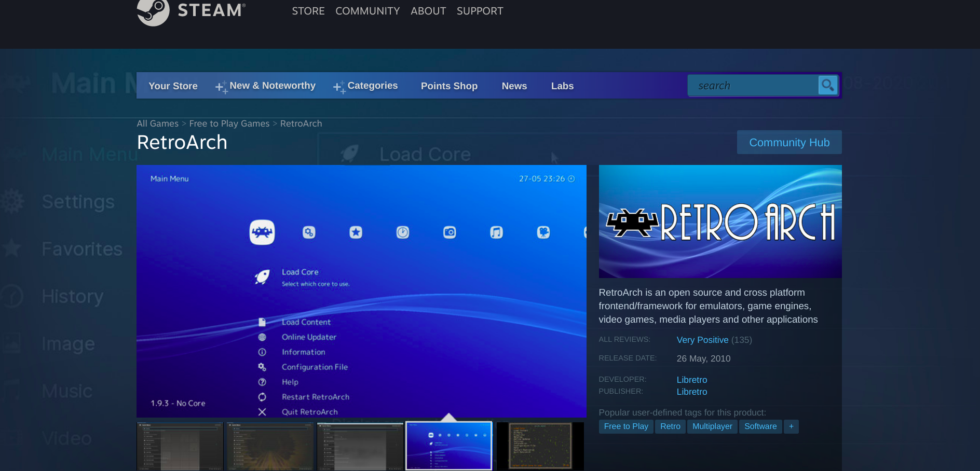Select the first screenshot thumbnail
This screenshot has width=980, height=471.
pyautogui.click(x=180, y=447)
